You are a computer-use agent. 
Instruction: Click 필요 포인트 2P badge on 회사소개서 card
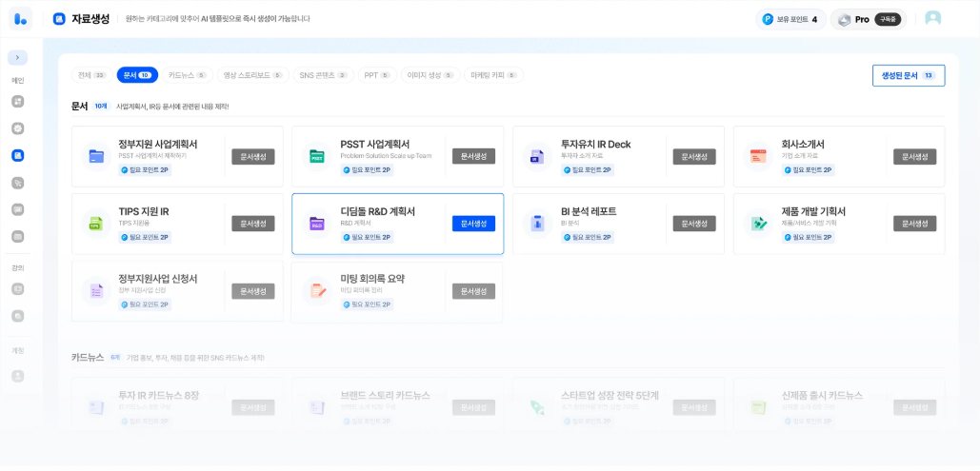click(809, 170)
